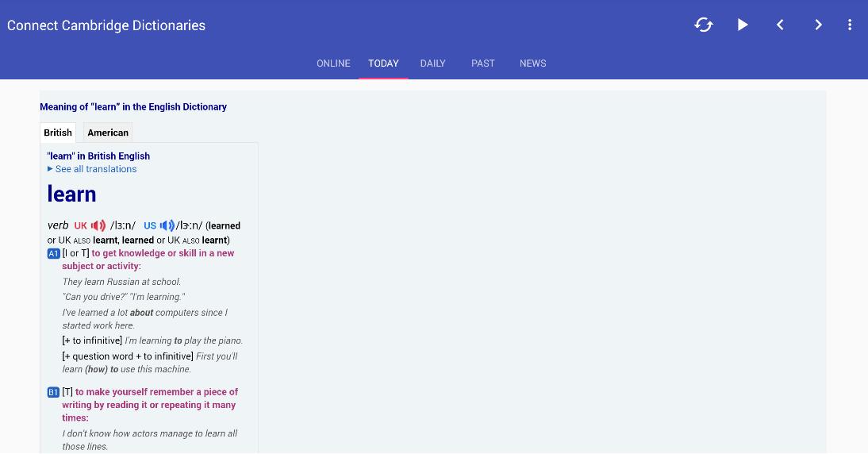The height and width of the screenshot is (454, 868).
Task: Select the British dictionary tab
Action: (58, 133)
